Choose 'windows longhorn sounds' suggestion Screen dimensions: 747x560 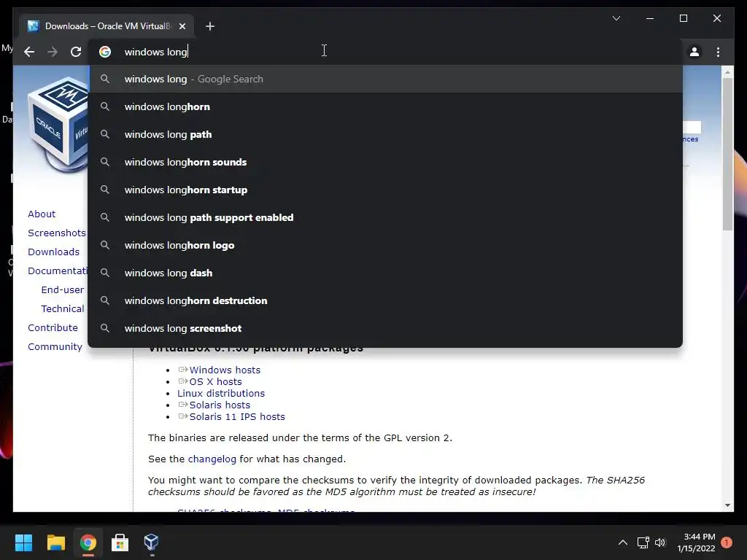coord(385,162)
